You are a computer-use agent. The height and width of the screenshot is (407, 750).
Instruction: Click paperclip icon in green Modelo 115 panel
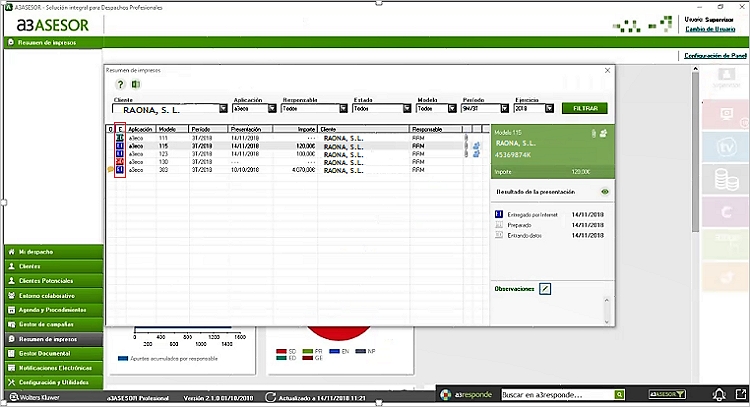click(x=594, y=133)
